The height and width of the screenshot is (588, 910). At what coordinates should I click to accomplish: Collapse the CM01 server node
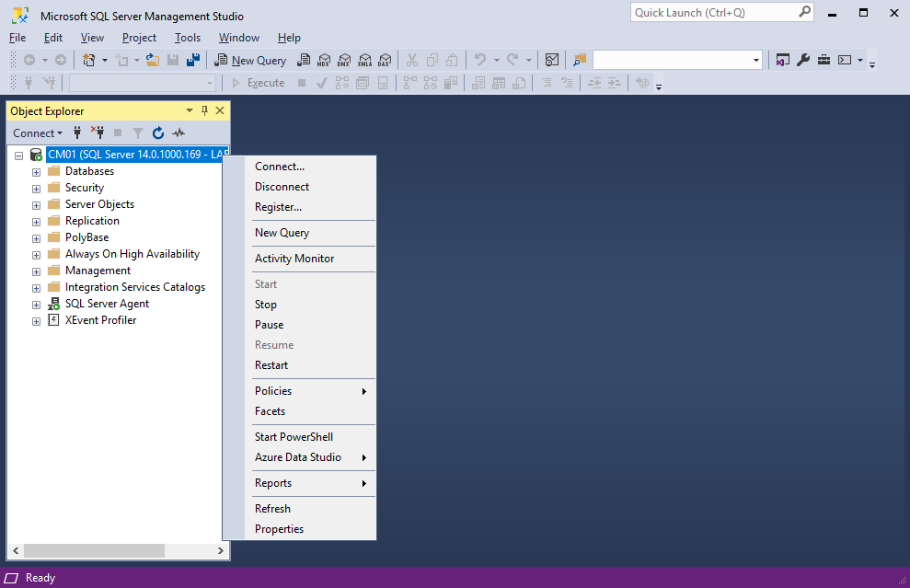(19, 156)
